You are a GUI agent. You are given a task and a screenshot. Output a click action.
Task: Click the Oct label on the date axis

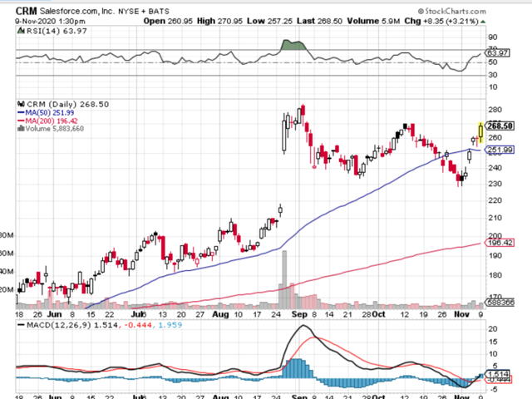point(378,314)
